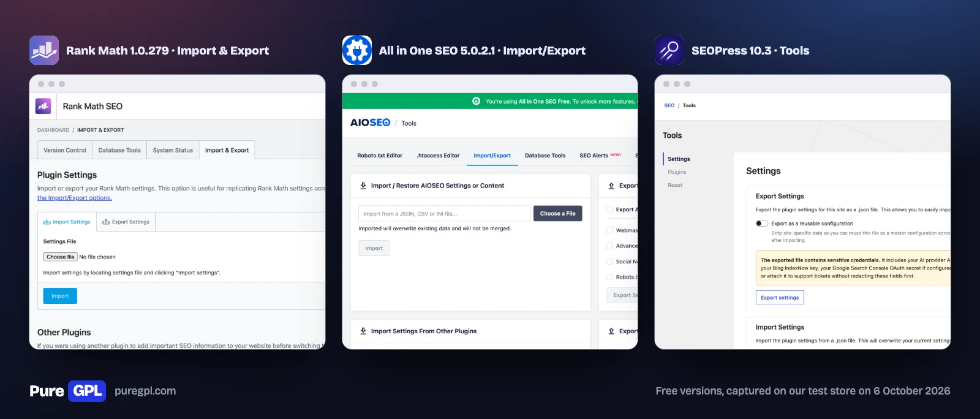Click Choose a File button in AIOSEO
Viewport: 980px width, 419px height.
point(558,213)
